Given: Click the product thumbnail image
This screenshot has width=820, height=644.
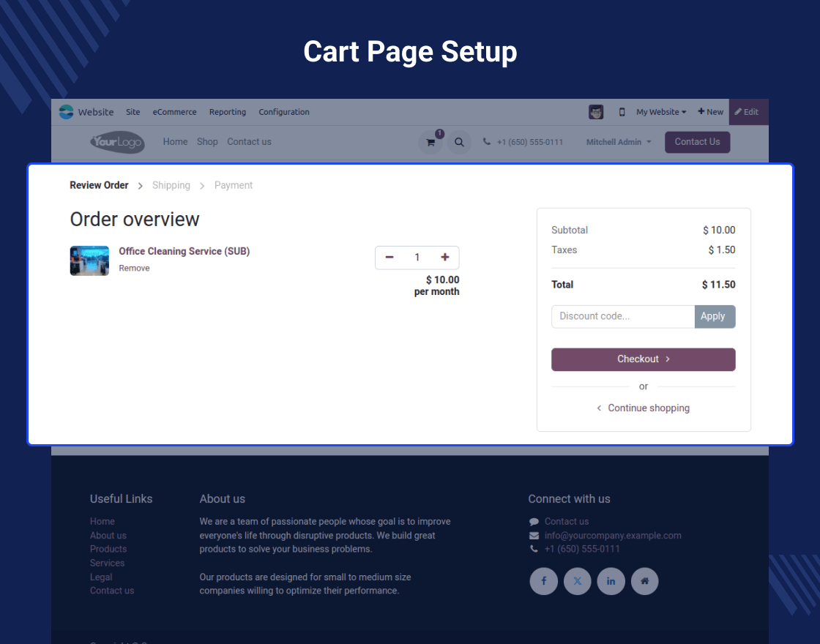Looking at the screenshot, I should (x=89, y=261).
